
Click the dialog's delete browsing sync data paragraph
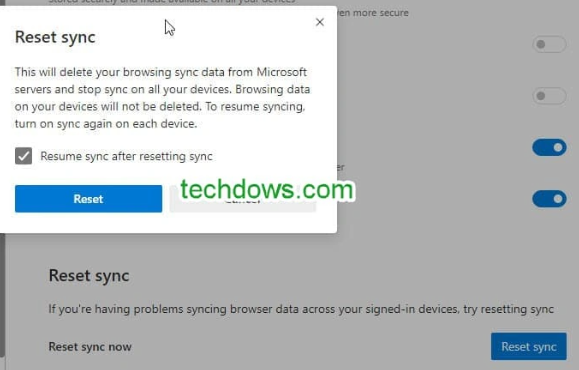162,97
